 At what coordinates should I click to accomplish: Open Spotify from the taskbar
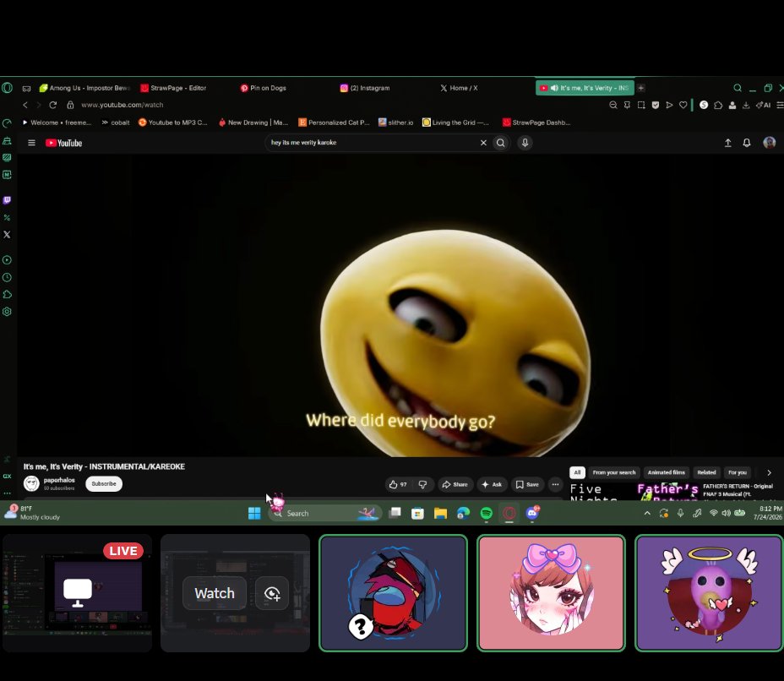486,514
